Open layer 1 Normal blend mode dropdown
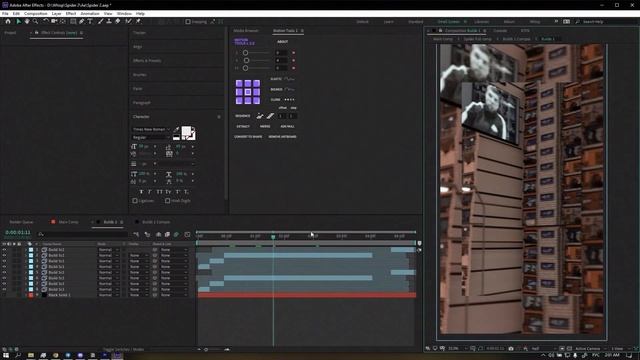The height and width of the screenshot is (360, 640). [108, 249]
